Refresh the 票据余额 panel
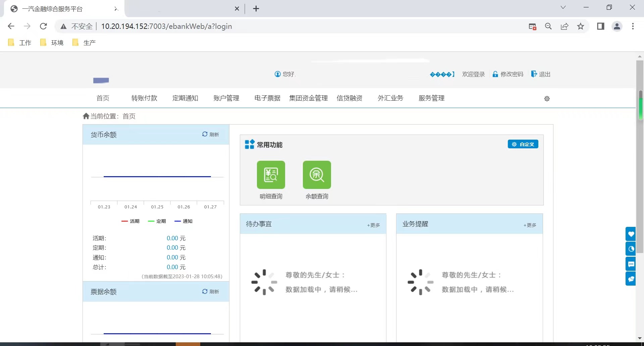The image size is (644, 346). [x=210, y=292]
